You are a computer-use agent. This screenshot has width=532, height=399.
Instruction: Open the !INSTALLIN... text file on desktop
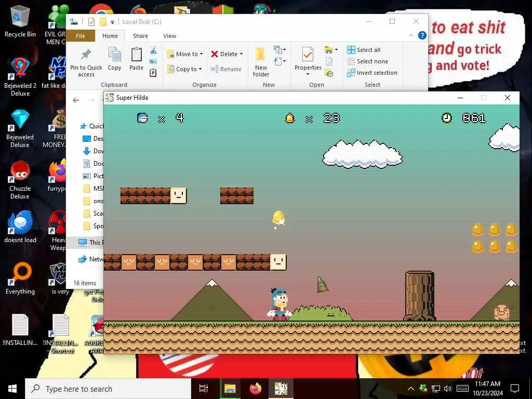(20, 329)
